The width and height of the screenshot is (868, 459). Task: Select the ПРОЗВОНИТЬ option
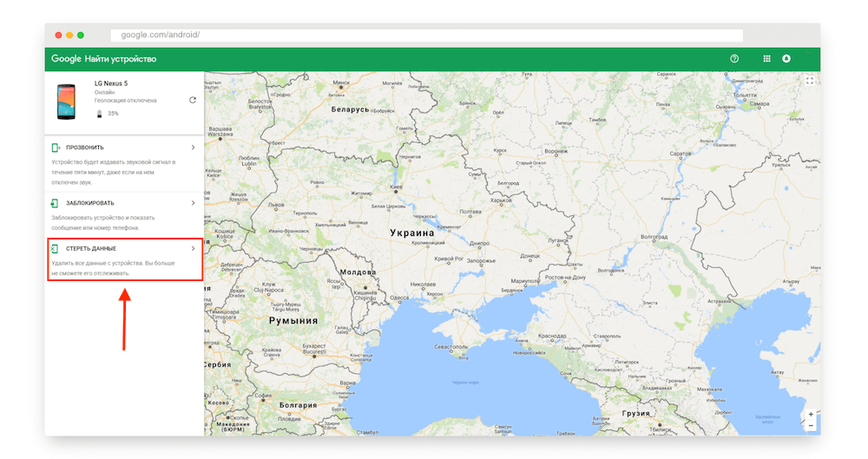pos(124,164)
